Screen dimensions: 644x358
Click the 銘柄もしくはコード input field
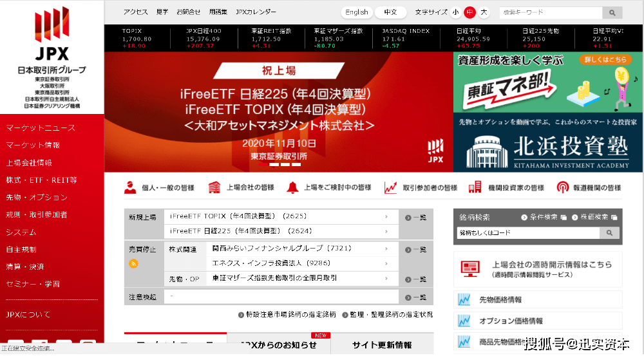pyautogui.click(x=528, y=233)
